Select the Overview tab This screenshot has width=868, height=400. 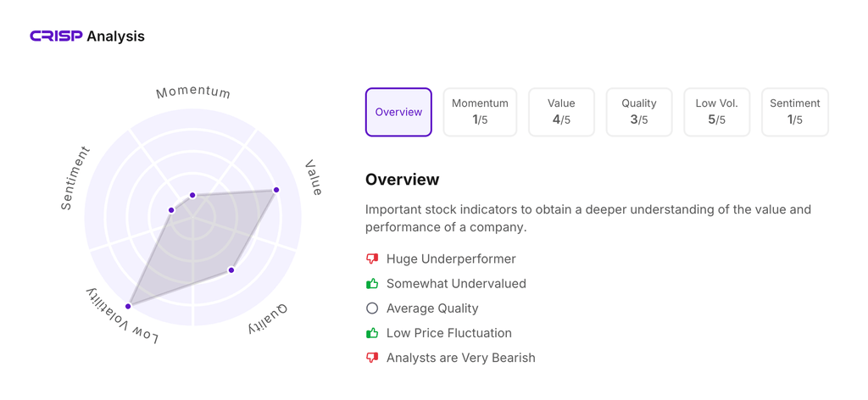(x=398, y=112)
